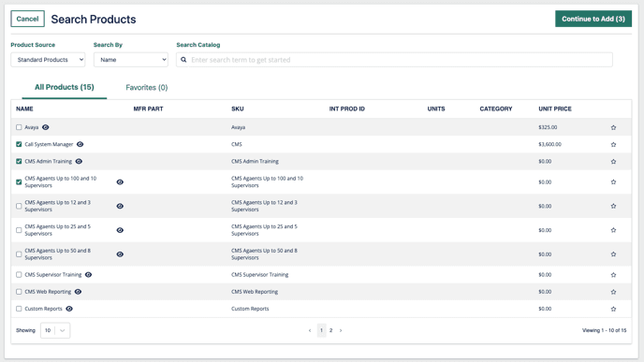Click Cancel button
The width and height of the screenshot is (644, 362).
pyautogui.click(x=27, y=19)
